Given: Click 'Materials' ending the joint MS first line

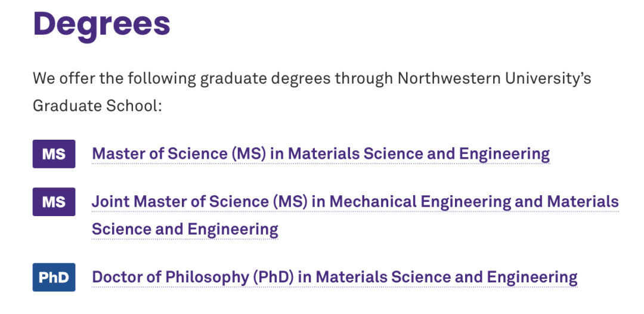Looking at the screenshot, I should pyautogui.click(x=583, y=202).
